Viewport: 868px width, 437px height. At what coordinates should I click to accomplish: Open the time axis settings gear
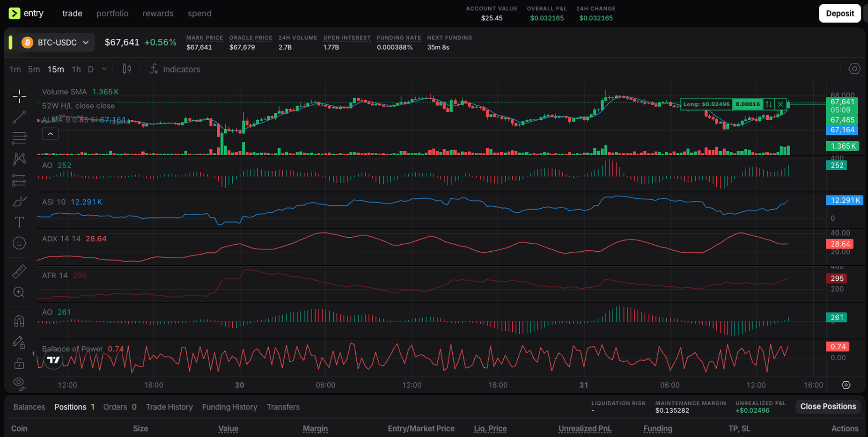[x=846, y=385]
